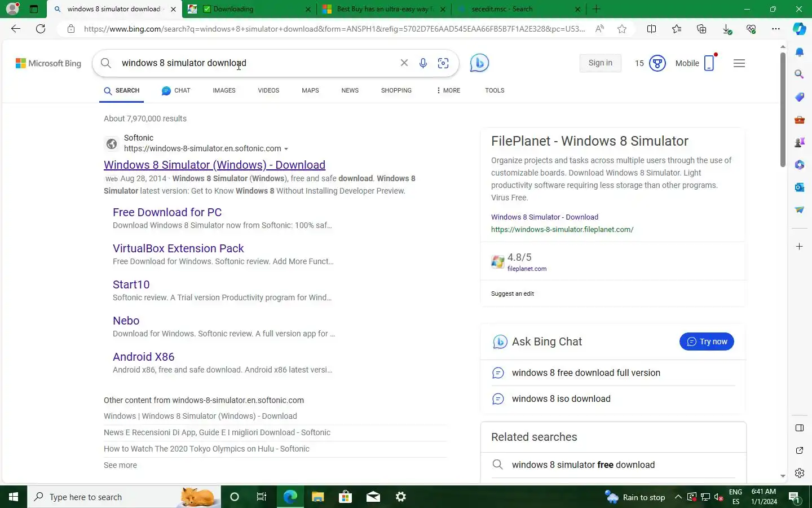
Task: Open Windows 8 Simulator (Windows) - Download result
Action: [214, 165]
